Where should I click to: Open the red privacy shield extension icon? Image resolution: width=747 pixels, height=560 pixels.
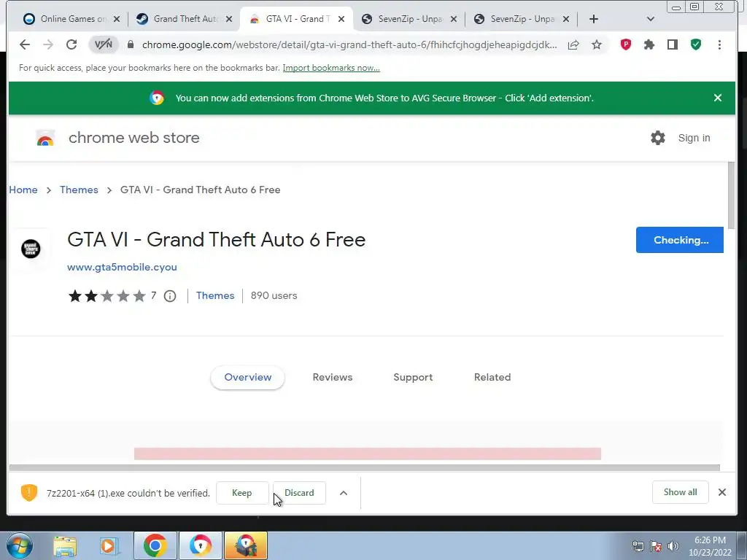click(x=625, y=44)
